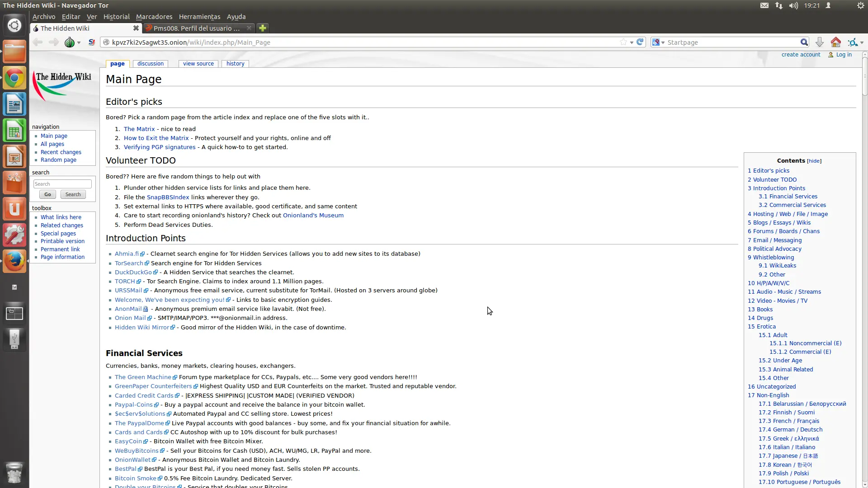The image size is (868, 488).
Task: Click the Firefox icon in the launcher
Action: coord(14,262)
